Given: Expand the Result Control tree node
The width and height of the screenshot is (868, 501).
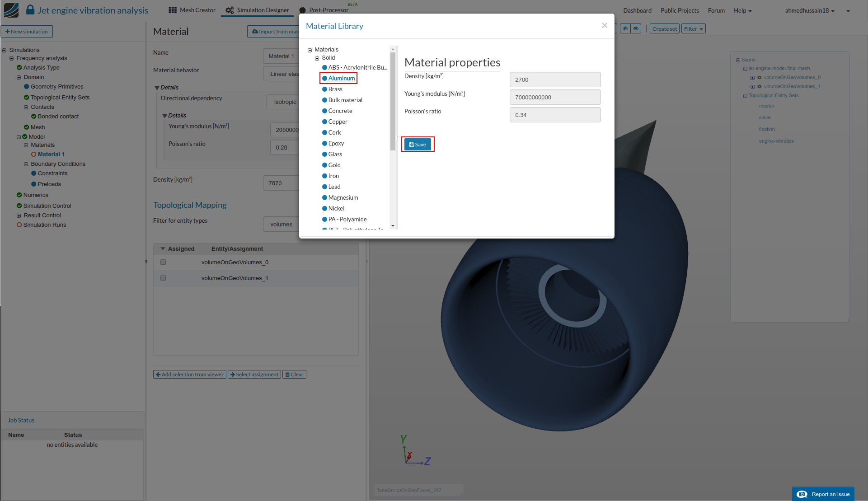Looking at the screenshot, I should (x=19, y=215).
